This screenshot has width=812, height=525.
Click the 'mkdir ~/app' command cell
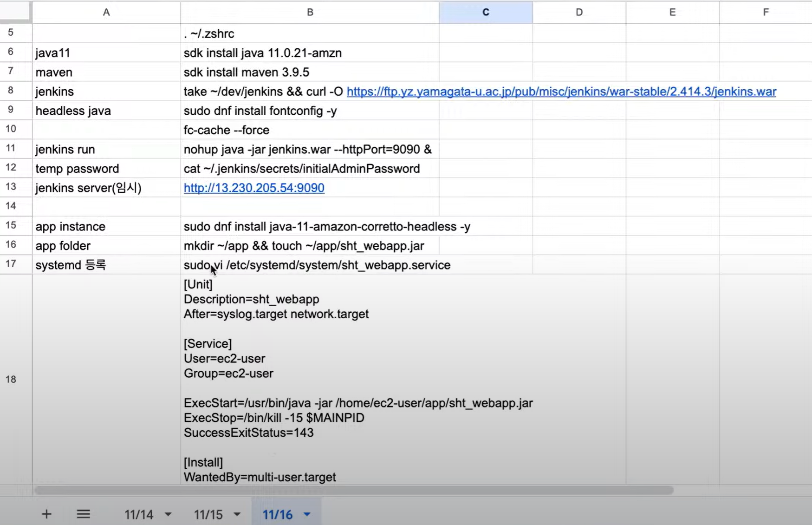click(310, 245)
